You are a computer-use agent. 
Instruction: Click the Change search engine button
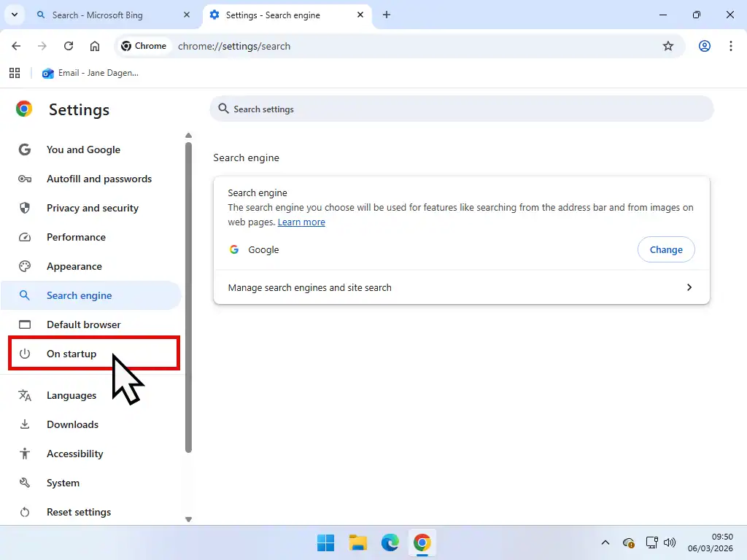pos(666,249)
